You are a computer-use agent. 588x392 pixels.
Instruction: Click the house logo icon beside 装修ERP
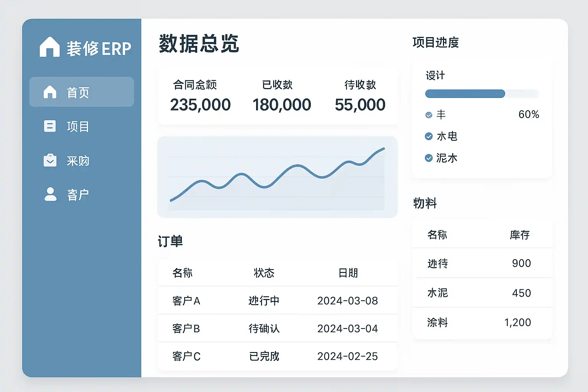pyautogui.click(x=50, y=47)
